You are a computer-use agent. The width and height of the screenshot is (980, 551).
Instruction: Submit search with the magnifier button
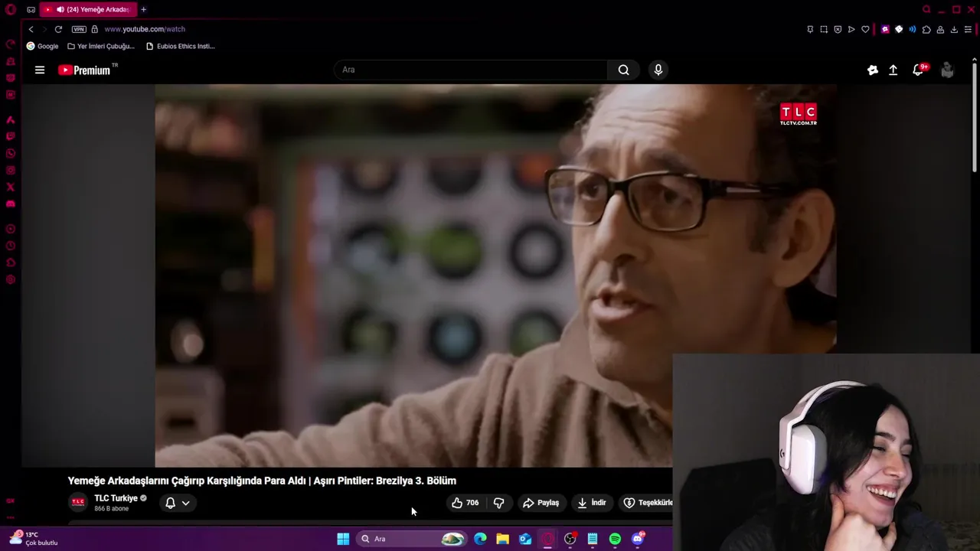click(624, 70)
